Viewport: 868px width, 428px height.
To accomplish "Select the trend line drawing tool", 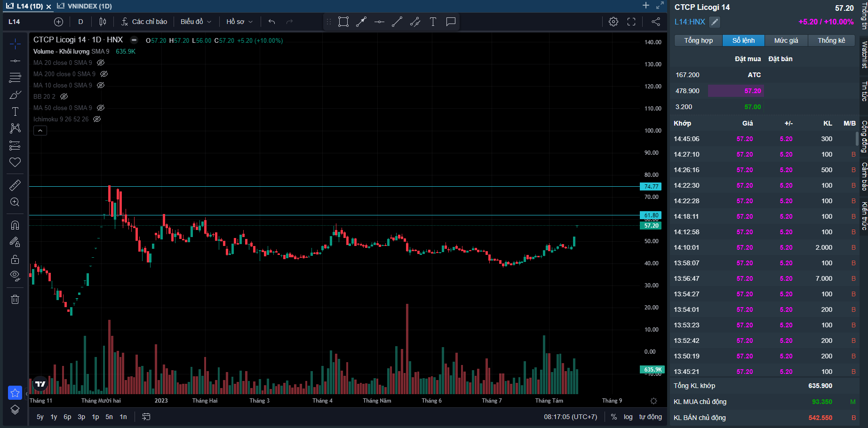I will click(x=15, y=61).
